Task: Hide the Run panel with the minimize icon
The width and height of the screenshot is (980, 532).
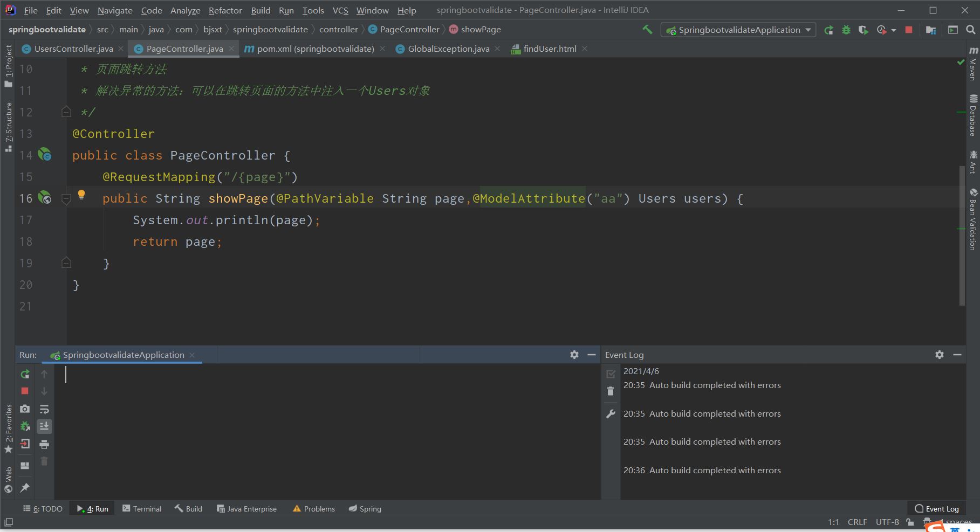Action: coord(592,355)
